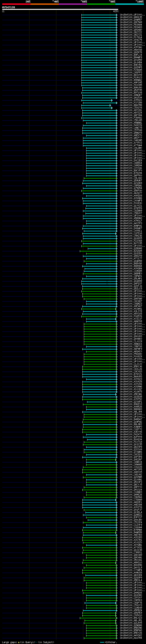The height and width of the screenshot is (644, 146).
Task: Open hit UniRef100_C6GFP3
Action: (131, 72)
